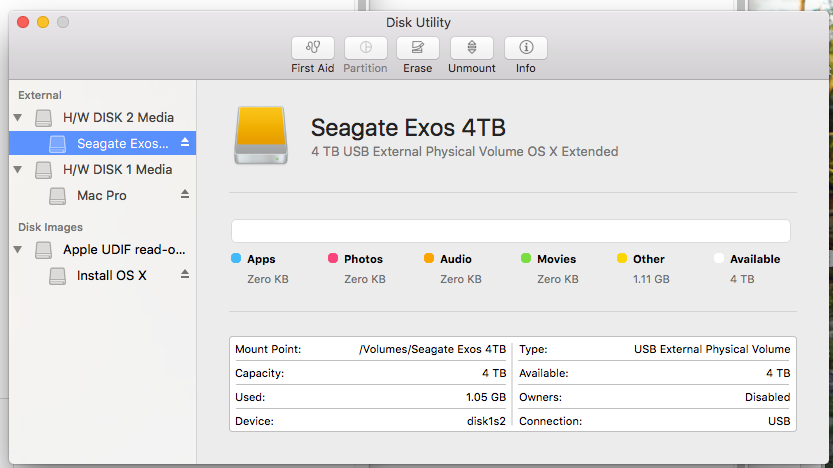The image size is (833, 468).
Task: Eject the Mac Pro volume
Action: (185, 194)
